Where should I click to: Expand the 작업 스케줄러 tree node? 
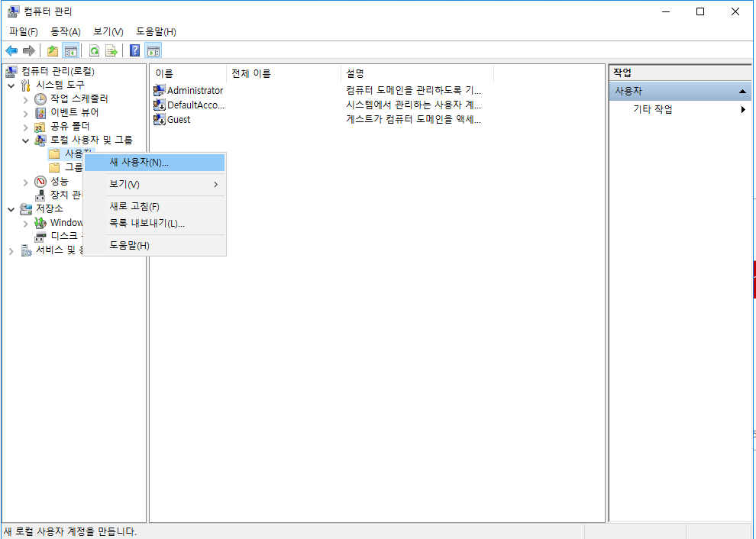point(25,100)
